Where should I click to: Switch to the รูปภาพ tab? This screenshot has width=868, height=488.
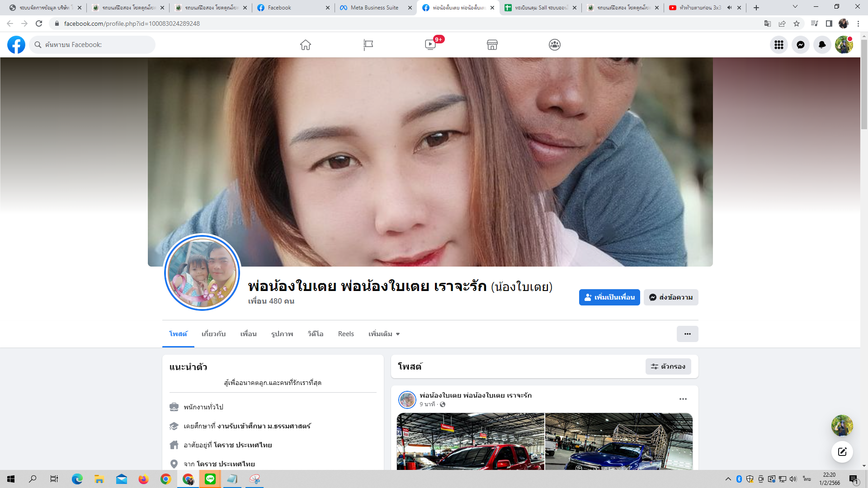pos(282,334)
